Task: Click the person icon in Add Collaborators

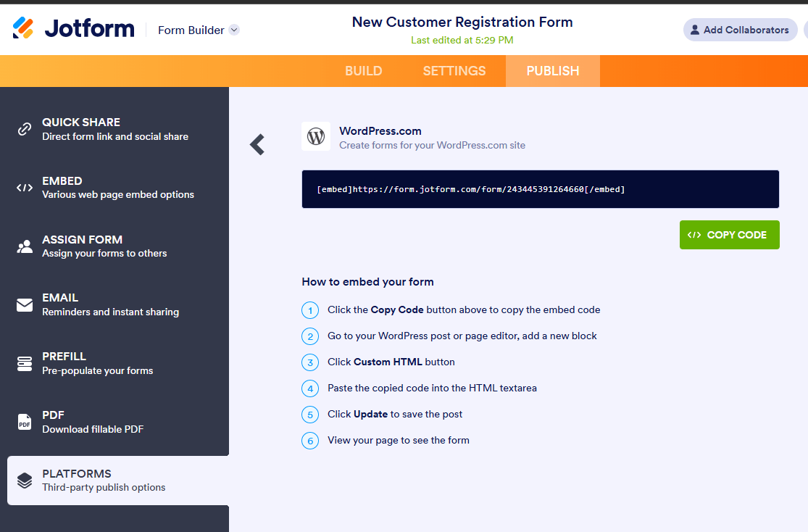Action: point(695,30)
